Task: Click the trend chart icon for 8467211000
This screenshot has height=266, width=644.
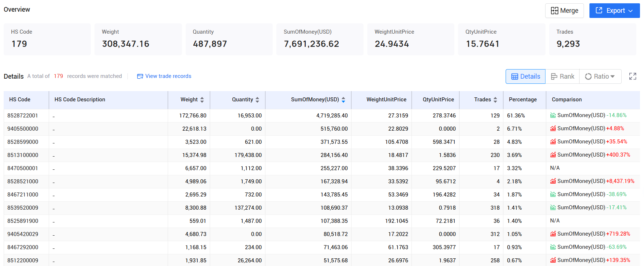Action: [553, 194]
